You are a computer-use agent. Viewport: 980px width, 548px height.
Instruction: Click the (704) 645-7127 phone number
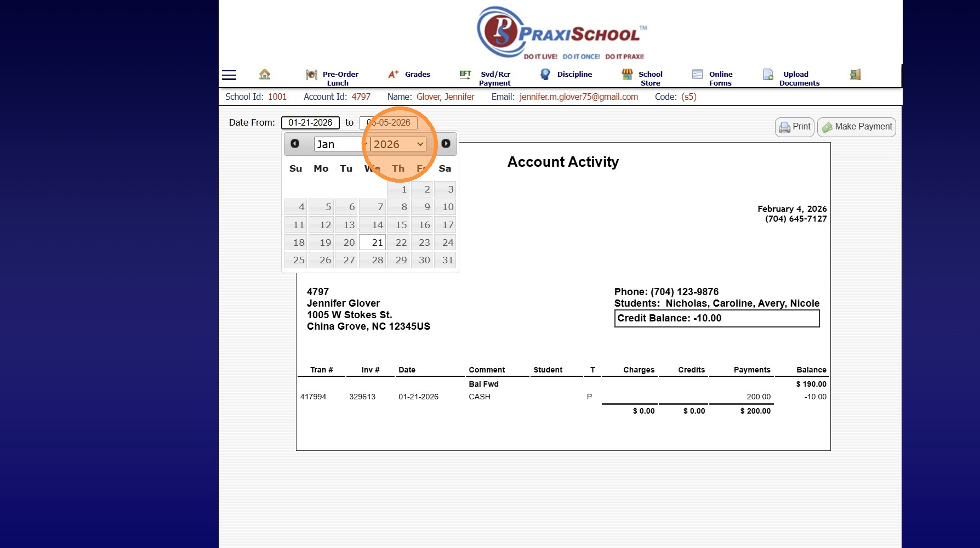(796, 219)
